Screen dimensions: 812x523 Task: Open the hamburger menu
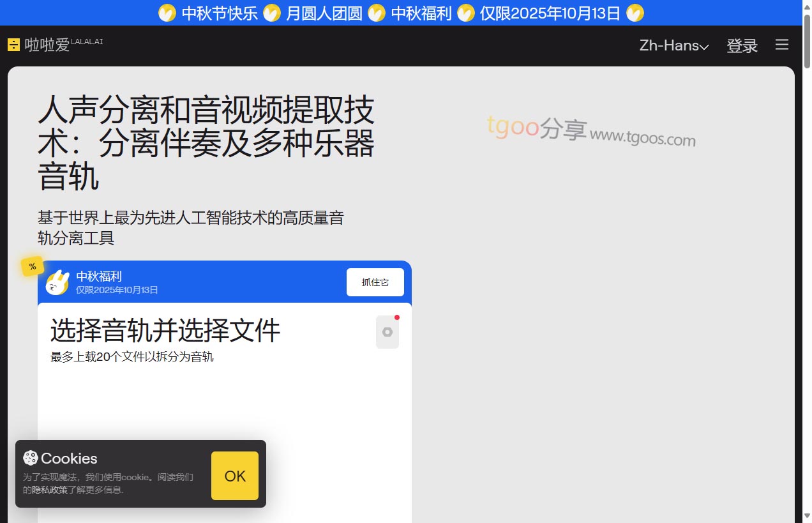pos(781,45)
